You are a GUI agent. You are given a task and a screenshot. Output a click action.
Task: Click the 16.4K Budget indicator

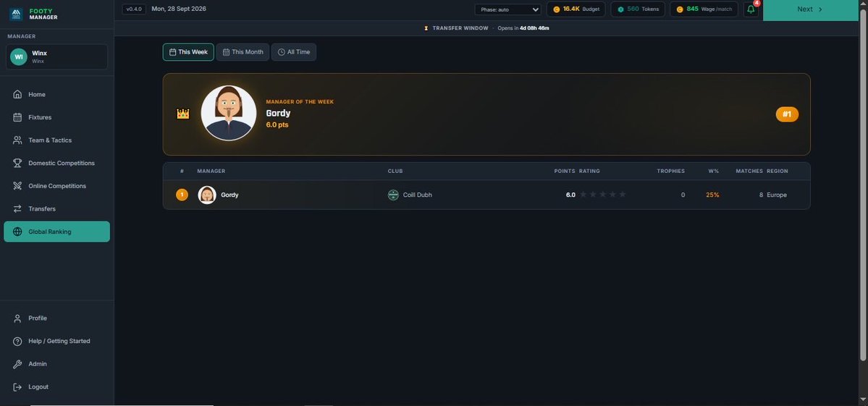[576, 9]
